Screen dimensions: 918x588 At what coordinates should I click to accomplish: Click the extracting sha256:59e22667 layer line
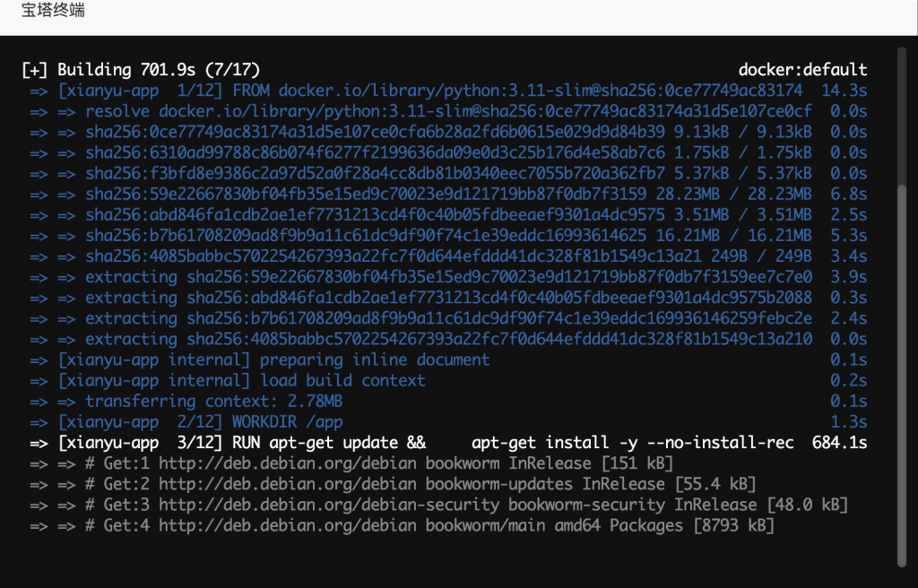pos(448,277)
